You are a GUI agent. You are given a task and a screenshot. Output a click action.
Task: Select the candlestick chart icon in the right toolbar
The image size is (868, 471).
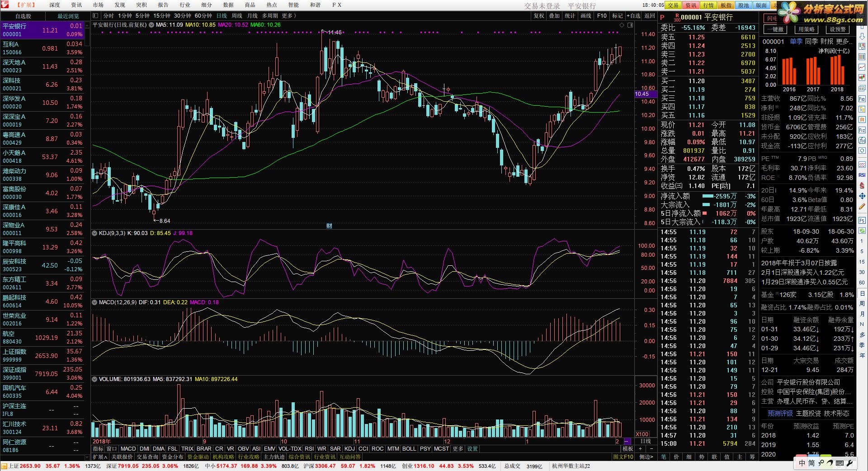tap(862, 78)
